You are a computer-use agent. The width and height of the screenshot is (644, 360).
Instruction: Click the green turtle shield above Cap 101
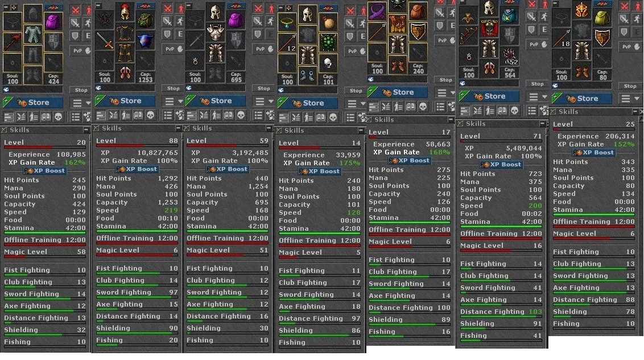pyautogui.click(x=328, y=42)
